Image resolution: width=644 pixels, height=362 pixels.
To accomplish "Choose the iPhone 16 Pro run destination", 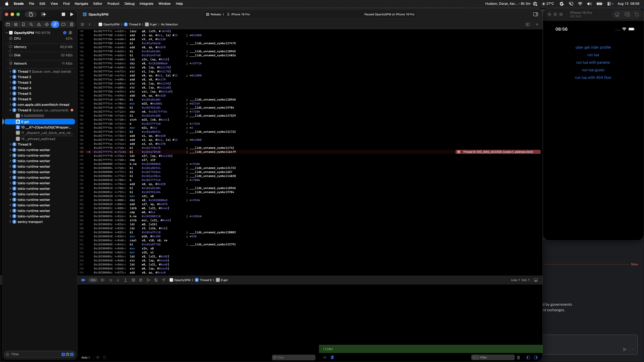I will coord(238,14).
